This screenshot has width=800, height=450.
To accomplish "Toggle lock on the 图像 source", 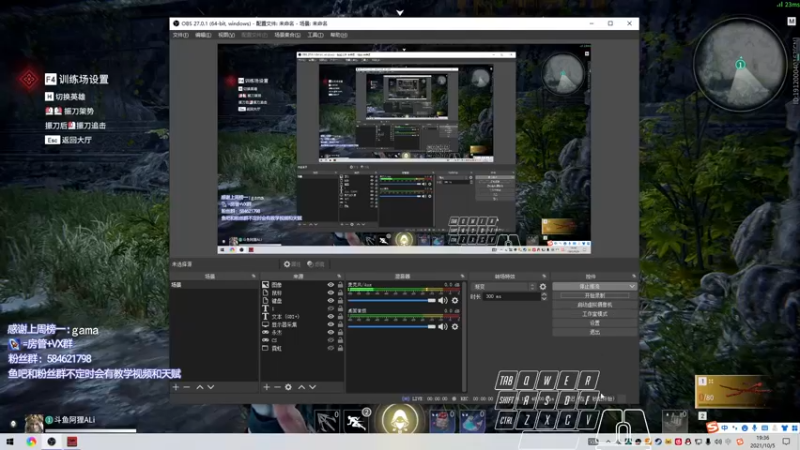I will tap(340, 285).
